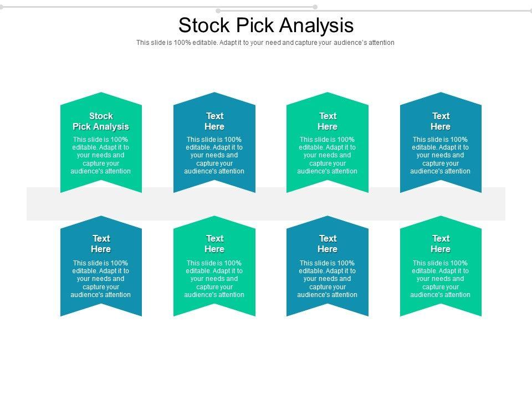Click the decorative line endpoint dot above the title
The image size is (532, 399).
(x=315, y=7)
